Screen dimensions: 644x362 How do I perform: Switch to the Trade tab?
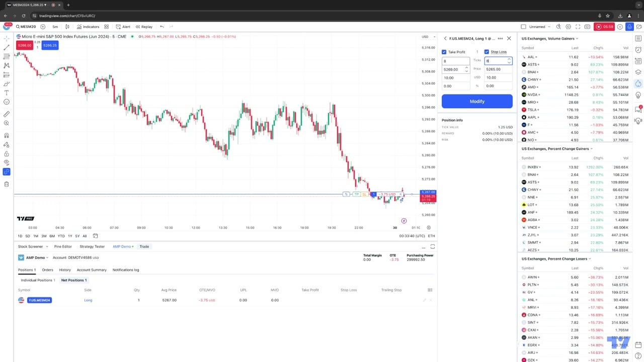(x=144, y=246)
